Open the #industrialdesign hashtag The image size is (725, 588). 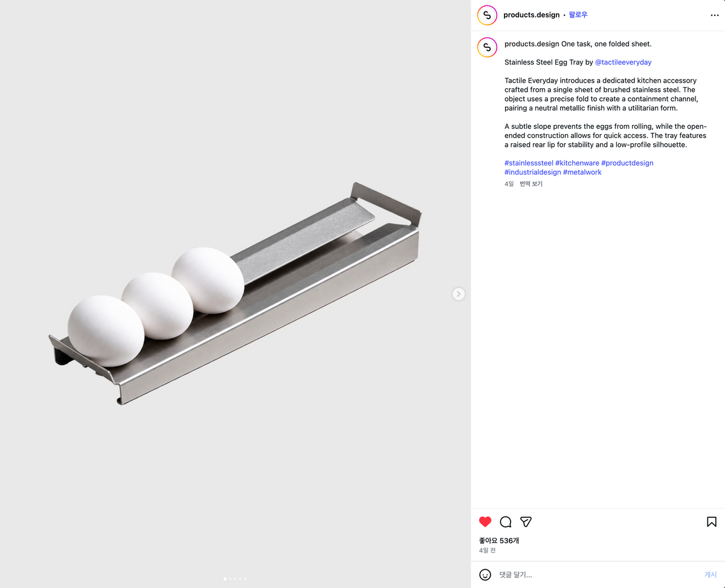533,172
